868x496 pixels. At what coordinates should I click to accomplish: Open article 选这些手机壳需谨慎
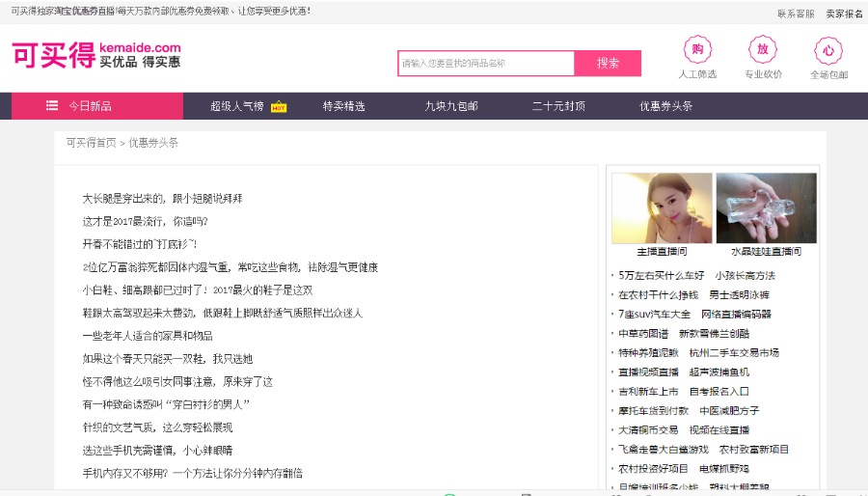157,451
